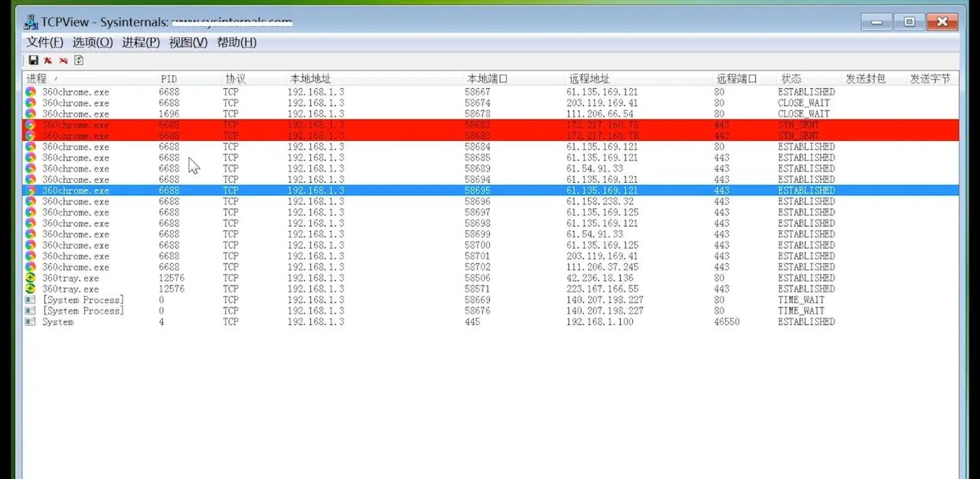Click process icon in red row port 58682

(x=31, y=125)
